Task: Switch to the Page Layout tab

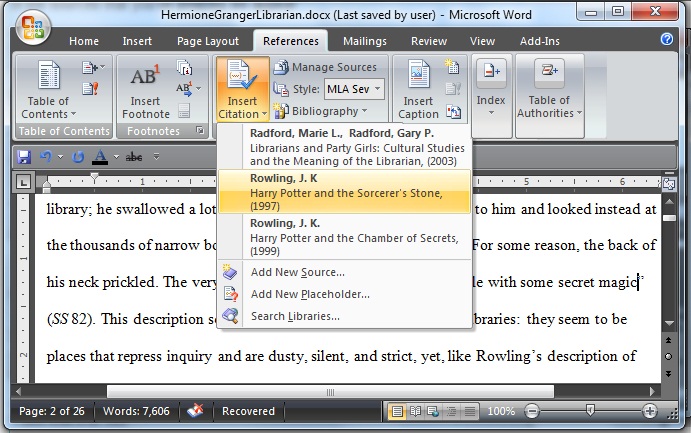Action: tap(208, 41)
